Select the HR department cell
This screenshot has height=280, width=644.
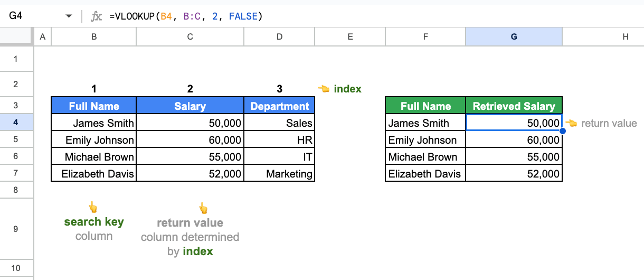pyautogui.click(x=279, y=139)
